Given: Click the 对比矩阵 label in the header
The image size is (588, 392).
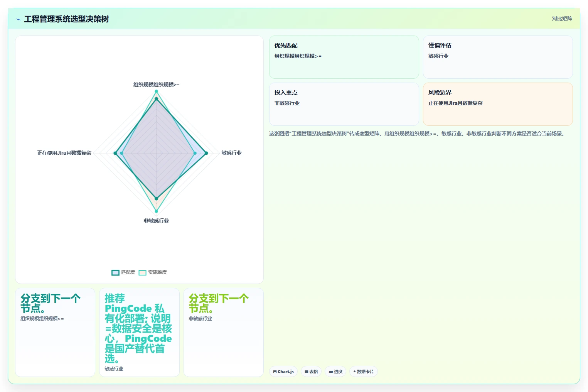Looking at the screenshot, I should coord(562,19).
